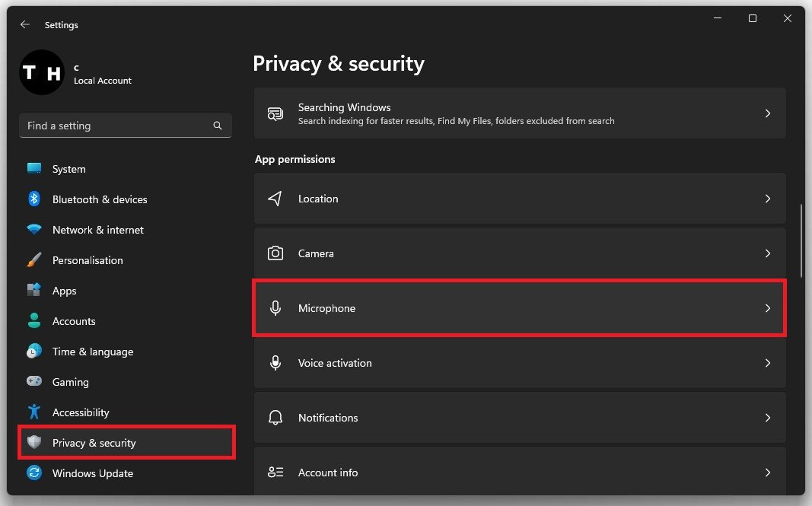Viewport: 812px width, 506px height.
Task: Click the Find a setting search box
Action: 118,126
